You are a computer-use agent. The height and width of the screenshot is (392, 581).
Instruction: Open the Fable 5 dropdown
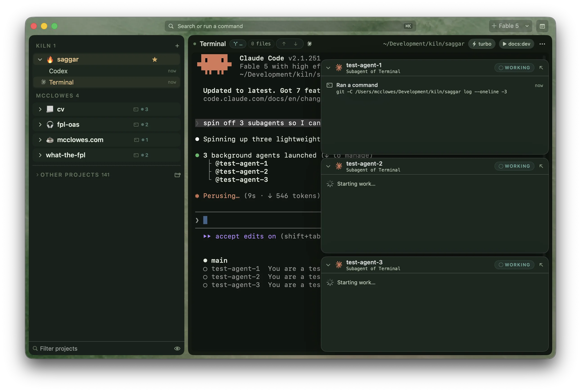pyautogui.click(x=510, y=26)
